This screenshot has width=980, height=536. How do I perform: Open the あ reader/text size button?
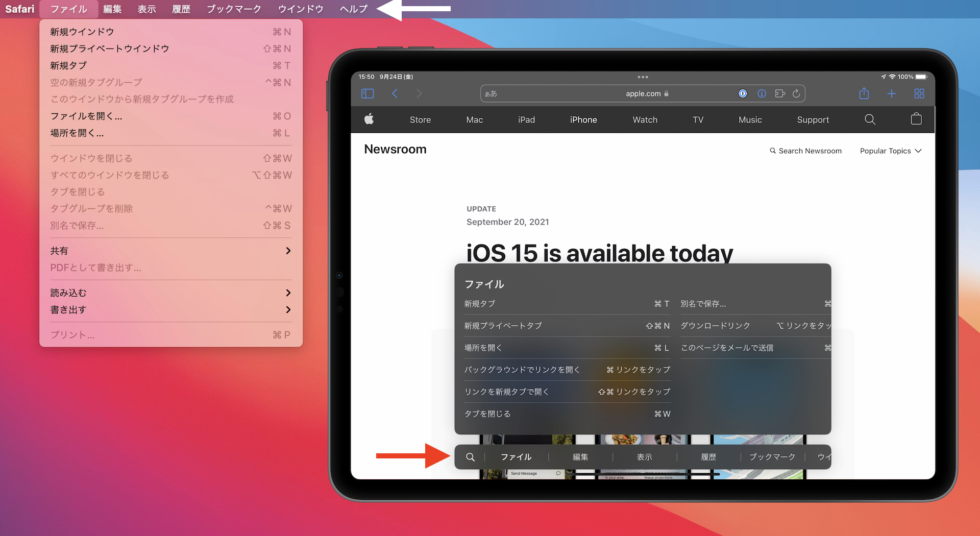491,93
